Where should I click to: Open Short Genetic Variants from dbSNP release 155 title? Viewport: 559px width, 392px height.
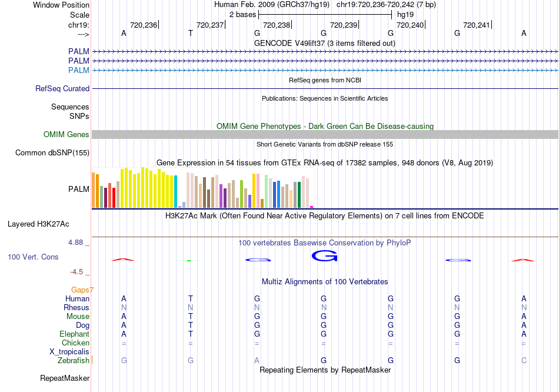(x=325, y=144)
